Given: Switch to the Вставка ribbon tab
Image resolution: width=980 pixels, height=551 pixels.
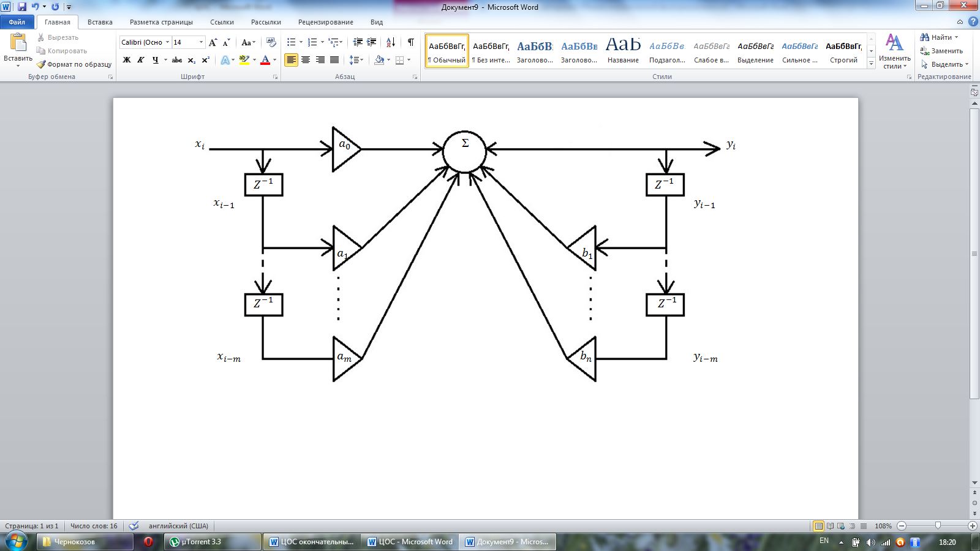Looking at the screenshot, I should coord(100,22).
